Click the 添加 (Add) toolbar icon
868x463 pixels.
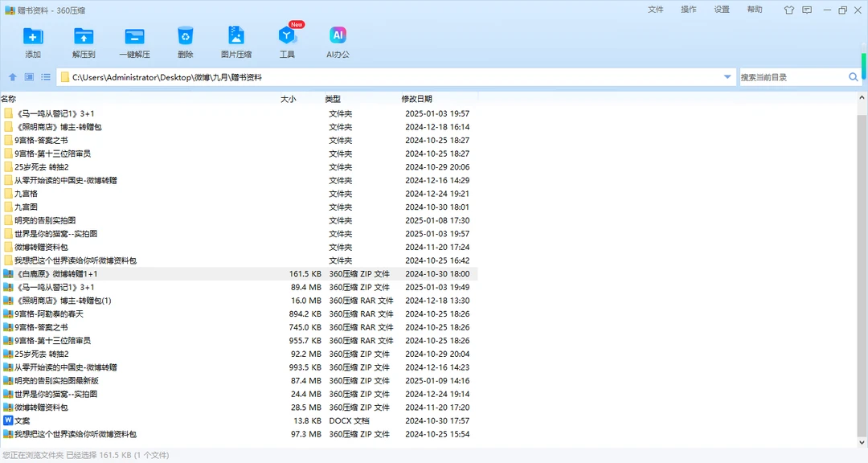(x=33, y=36)
